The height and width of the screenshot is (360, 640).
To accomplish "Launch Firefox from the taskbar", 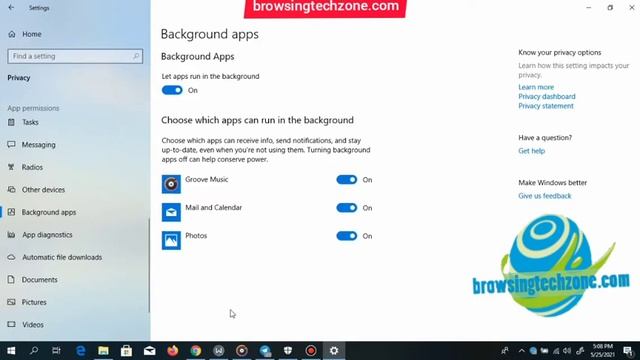I will click(173, 351).
